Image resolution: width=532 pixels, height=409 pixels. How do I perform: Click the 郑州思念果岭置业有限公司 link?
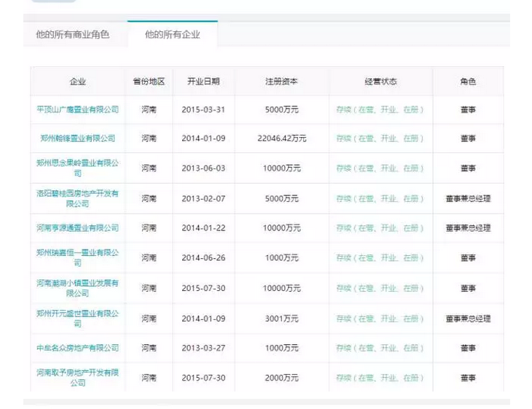(x=77, y=168)
